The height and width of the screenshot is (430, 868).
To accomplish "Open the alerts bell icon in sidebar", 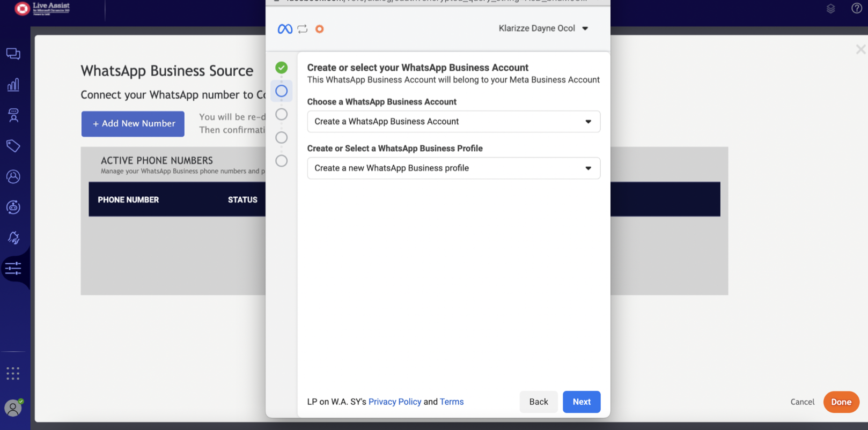I will [13, 238].
